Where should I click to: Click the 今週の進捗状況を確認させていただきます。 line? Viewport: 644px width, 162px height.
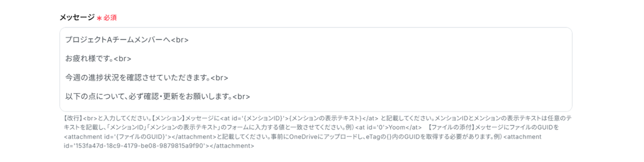(147, 78)
